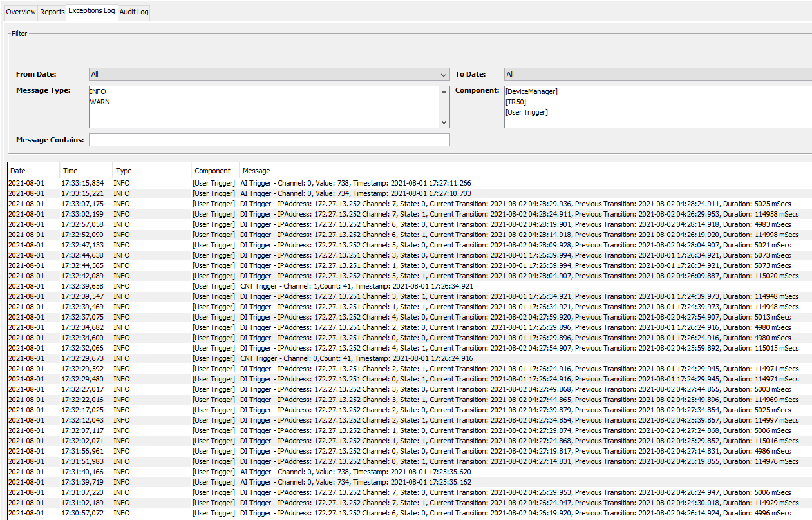Choose [TR50] in Component list
The width and height of the screenshot is (812, 520).
pyautogui.click(x=516, y=102)
